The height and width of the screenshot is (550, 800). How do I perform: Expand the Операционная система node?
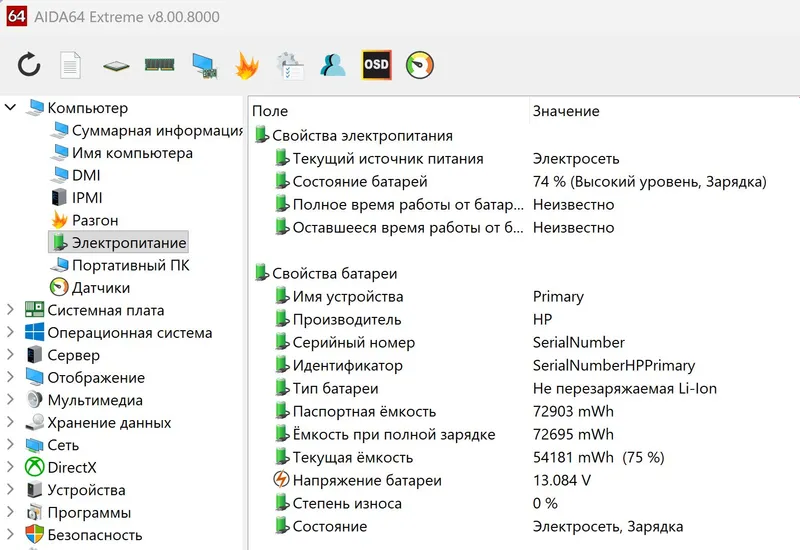click(10, 332)
